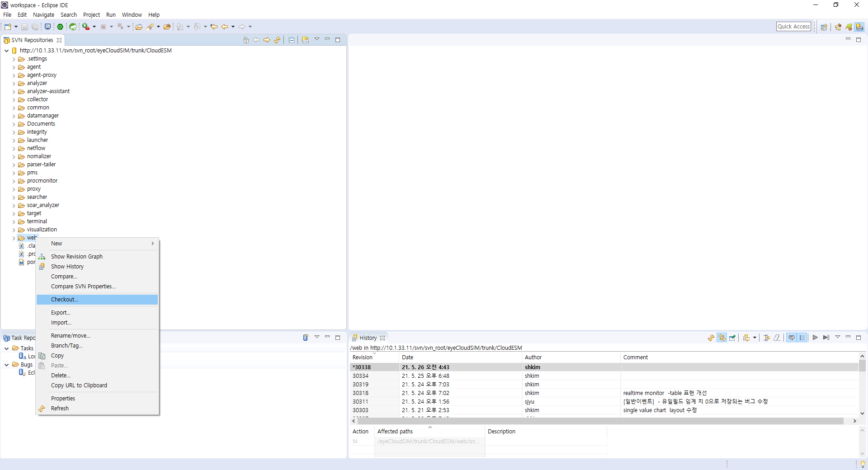Click the green Spring leaf toolbar icon
The image size is (868, 470).
(73, 27)
